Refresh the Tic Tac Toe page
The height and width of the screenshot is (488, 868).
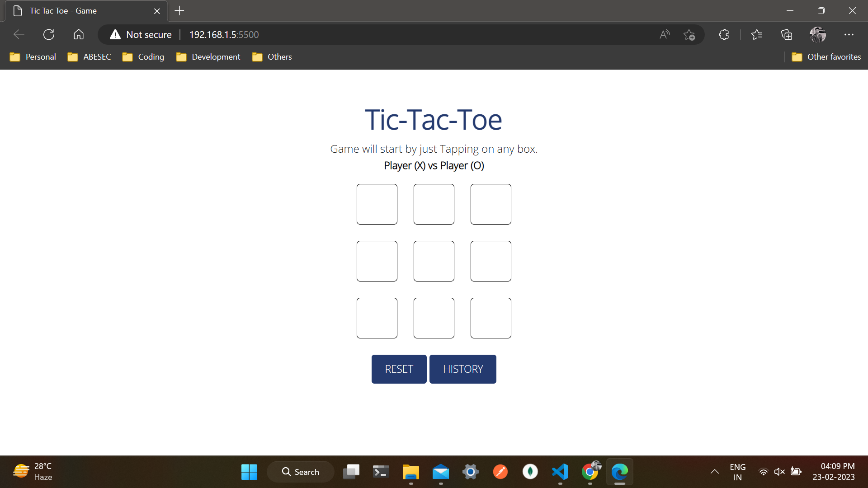coord(49,34)
